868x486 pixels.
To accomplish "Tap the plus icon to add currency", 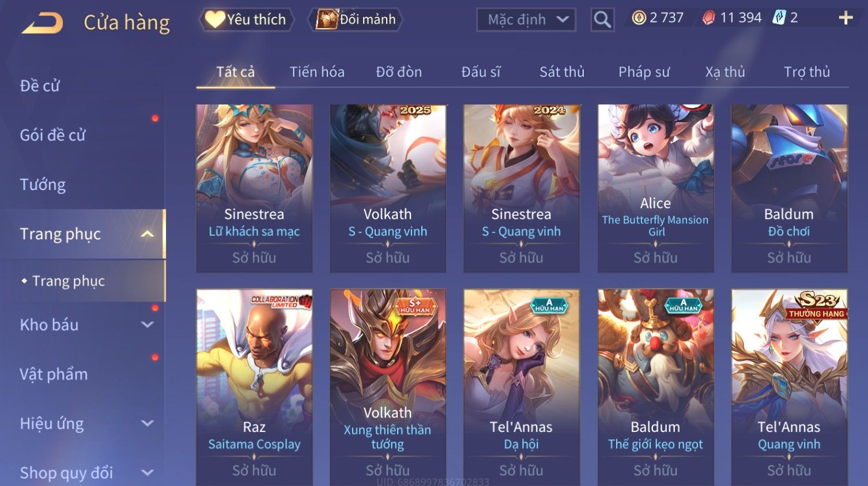I will [846, 18].
